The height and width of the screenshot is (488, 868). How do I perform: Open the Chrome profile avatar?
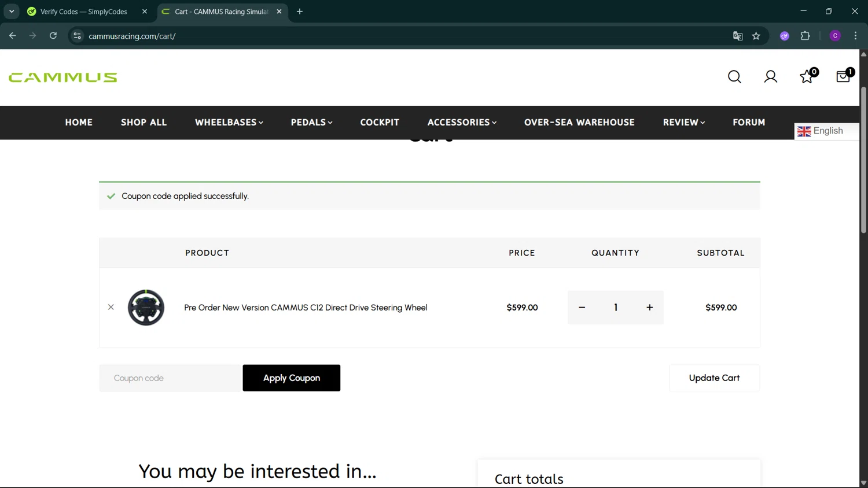(x=835, y=36)
